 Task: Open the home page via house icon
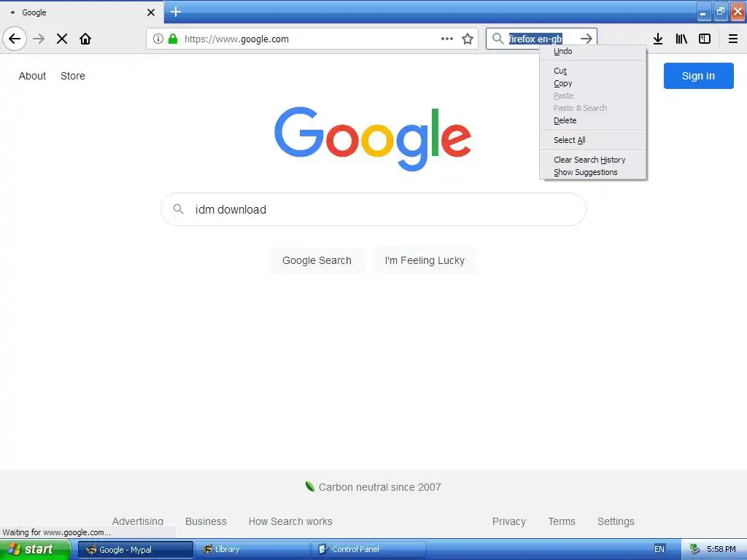(85, 39)
